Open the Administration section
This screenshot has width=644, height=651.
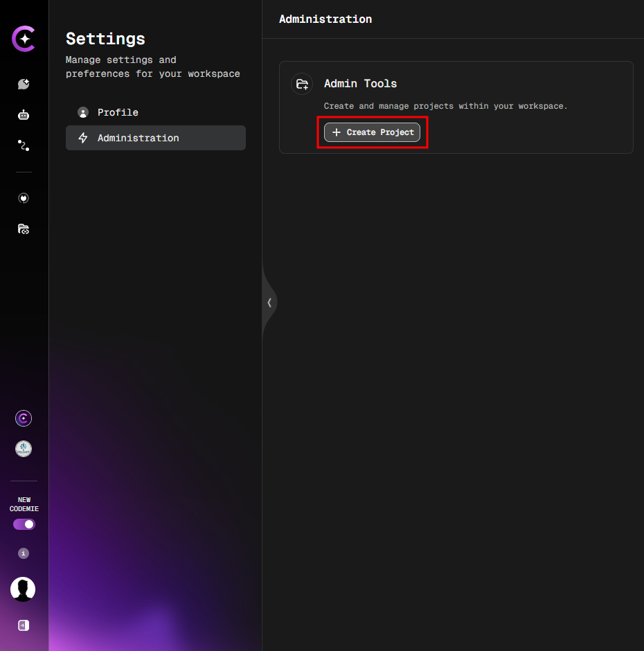pyautogui.click(x=137, y=138)
